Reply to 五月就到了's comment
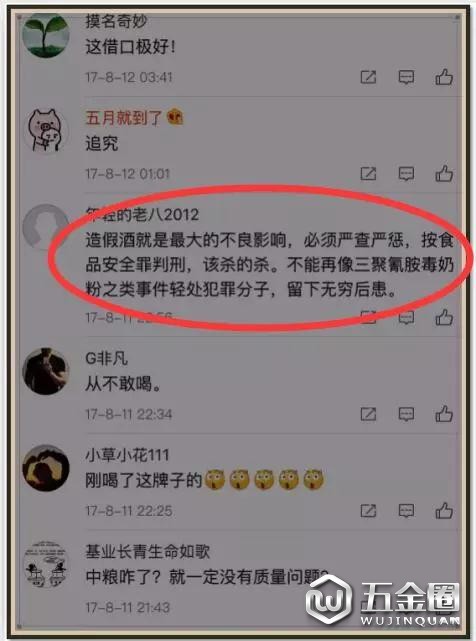The width and height of the screenshot is (476, 641). pyautogui.click(x=406, y=174)
